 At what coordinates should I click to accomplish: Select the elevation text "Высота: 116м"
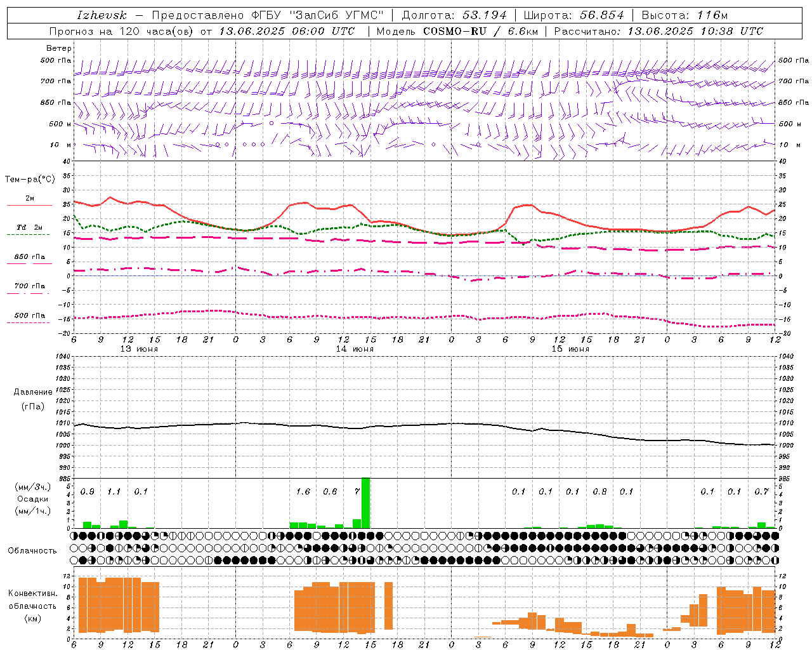pyautogui.click(x=684, y=15)
